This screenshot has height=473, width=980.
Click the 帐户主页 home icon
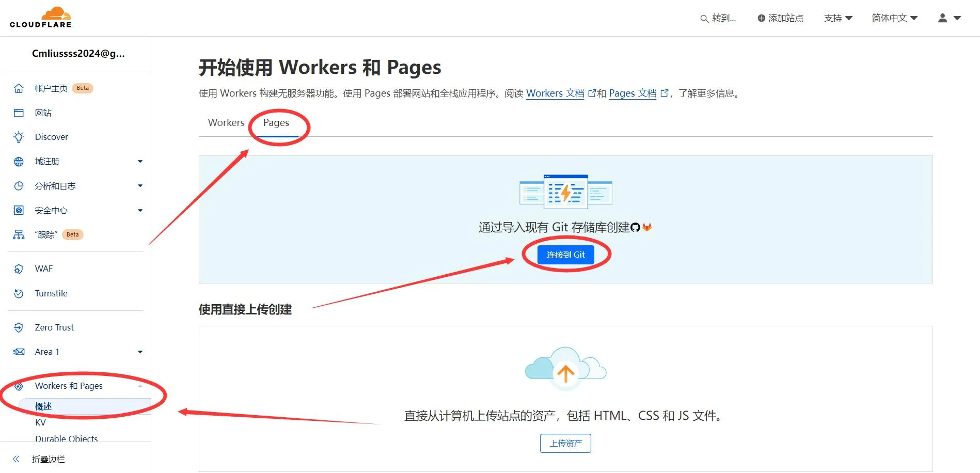click(19, 88)
